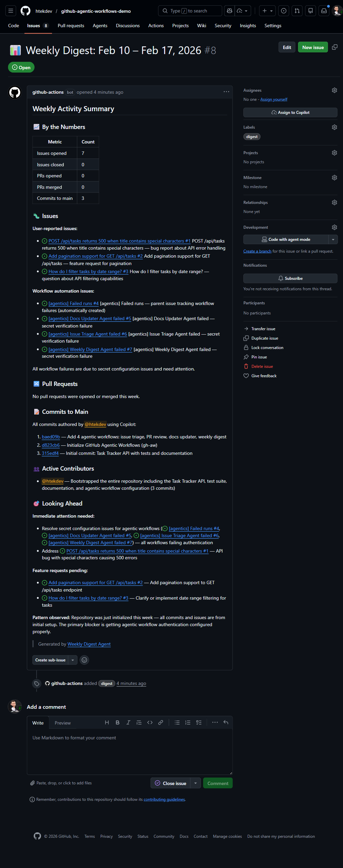Screen dimensions: 343x868
Task: Add a numbered list to the comment
Action: [188, 723]
